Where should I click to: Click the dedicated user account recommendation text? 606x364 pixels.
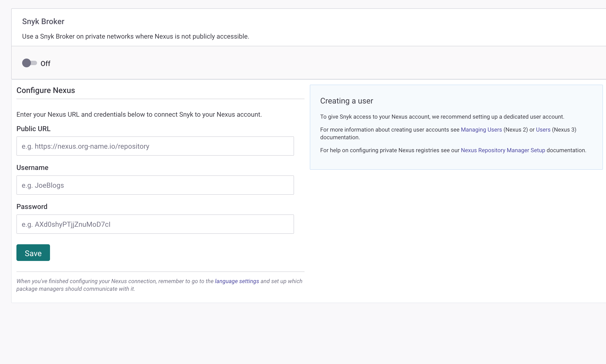(442, 117)
